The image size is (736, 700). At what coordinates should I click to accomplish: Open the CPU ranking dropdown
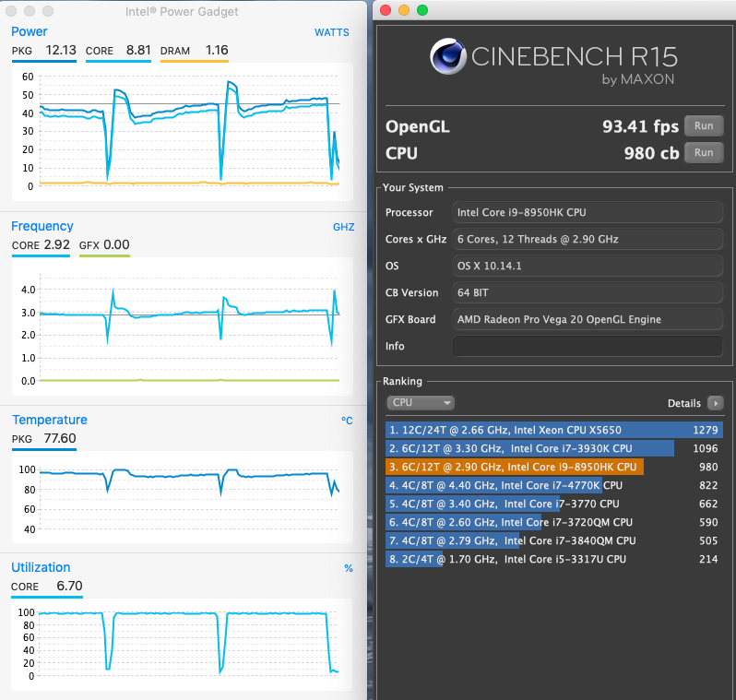(420, 403)
